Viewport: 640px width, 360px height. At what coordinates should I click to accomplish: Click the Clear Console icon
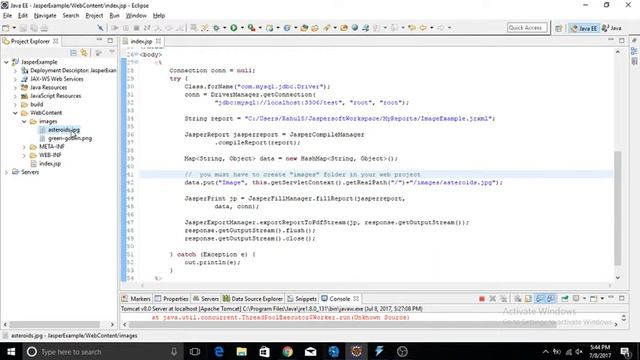517,299
